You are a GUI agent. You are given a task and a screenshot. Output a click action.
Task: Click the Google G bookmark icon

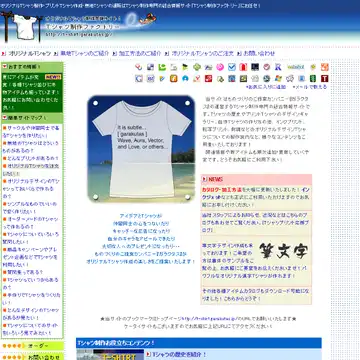click(x=139, y=78)
